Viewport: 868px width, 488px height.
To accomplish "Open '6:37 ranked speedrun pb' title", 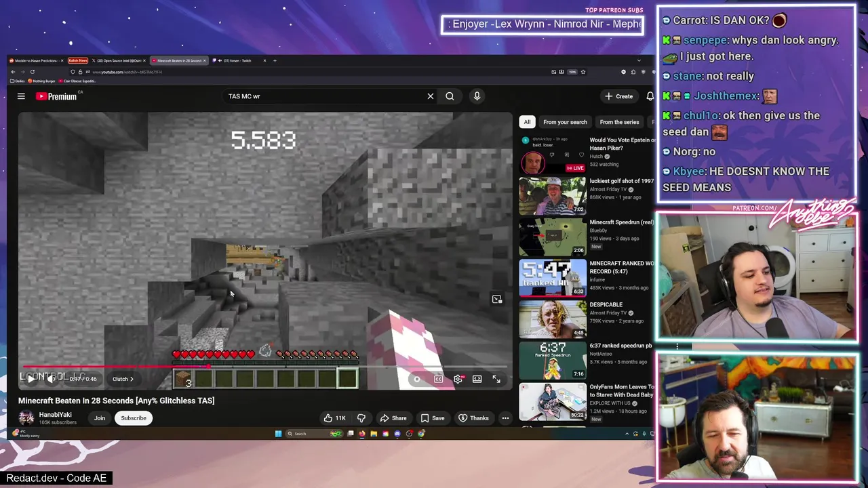I will (620, 346).
